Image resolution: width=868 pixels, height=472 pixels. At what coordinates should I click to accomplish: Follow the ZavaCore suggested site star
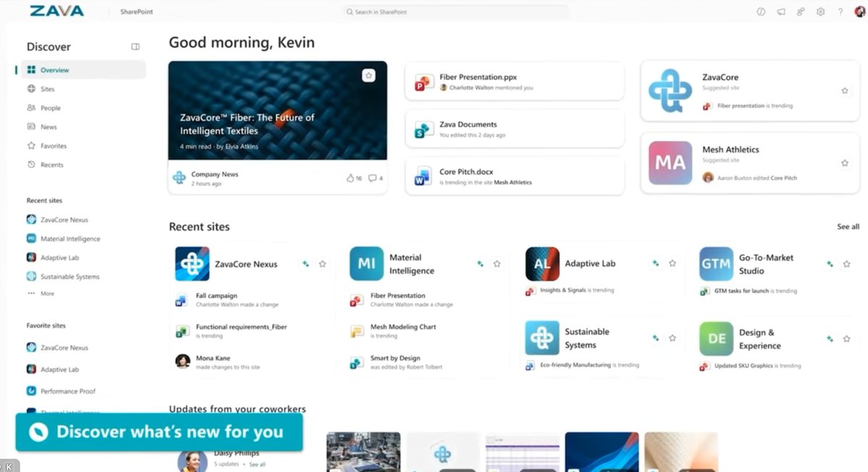click(844, 90)
